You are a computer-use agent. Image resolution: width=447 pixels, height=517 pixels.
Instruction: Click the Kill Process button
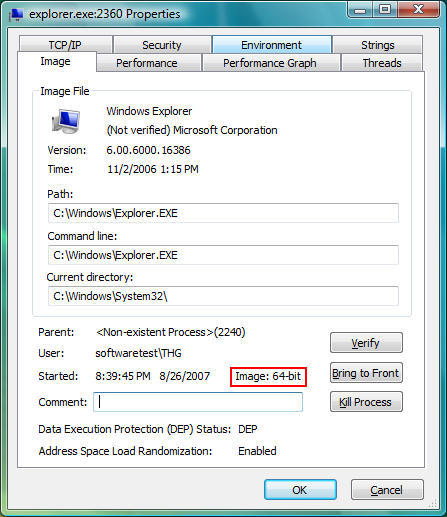[366, 402]
